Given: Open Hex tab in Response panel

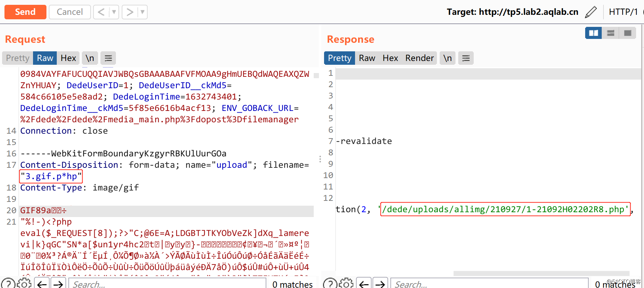Looking at the screenshot, I should coord(390,58).
